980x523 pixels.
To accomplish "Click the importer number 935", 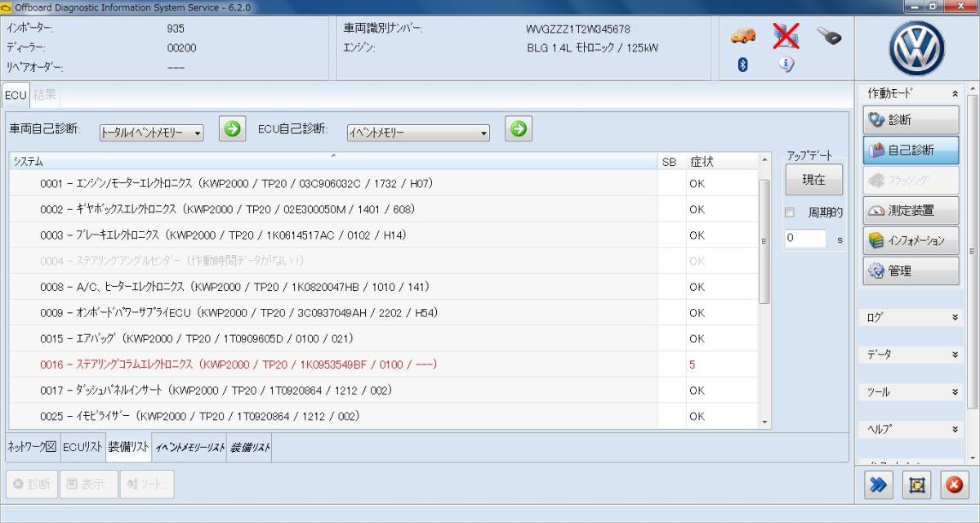I will coord(176,29).
